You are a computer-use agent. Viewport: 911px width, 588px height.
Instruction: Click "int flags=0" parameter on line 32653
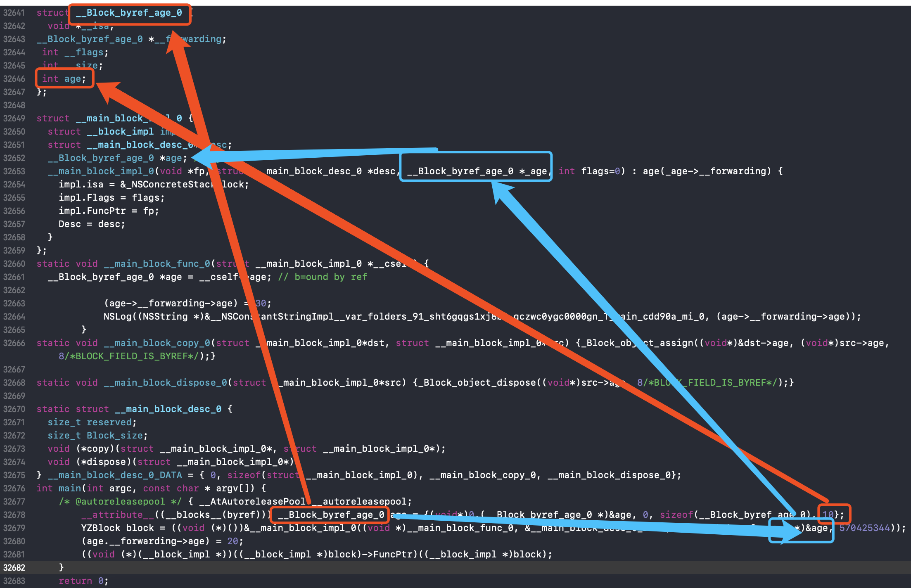point(589,171)
